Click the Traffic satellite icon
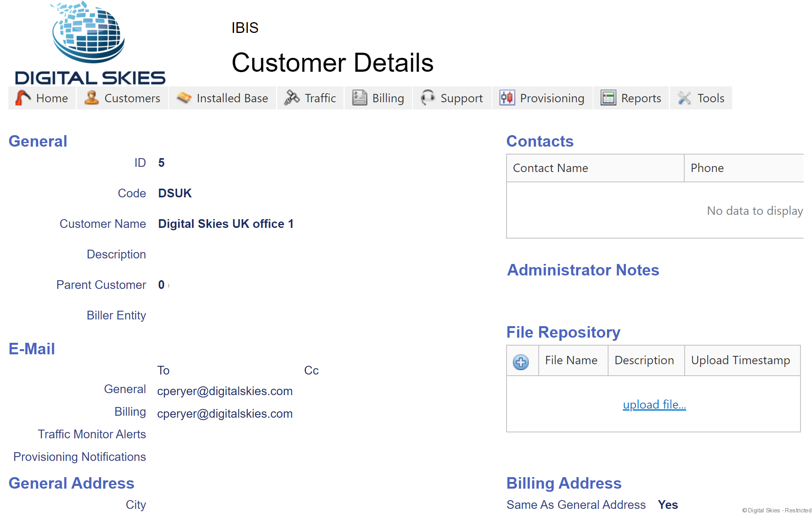This screenshot has height=514, width=812. point(292,98)
